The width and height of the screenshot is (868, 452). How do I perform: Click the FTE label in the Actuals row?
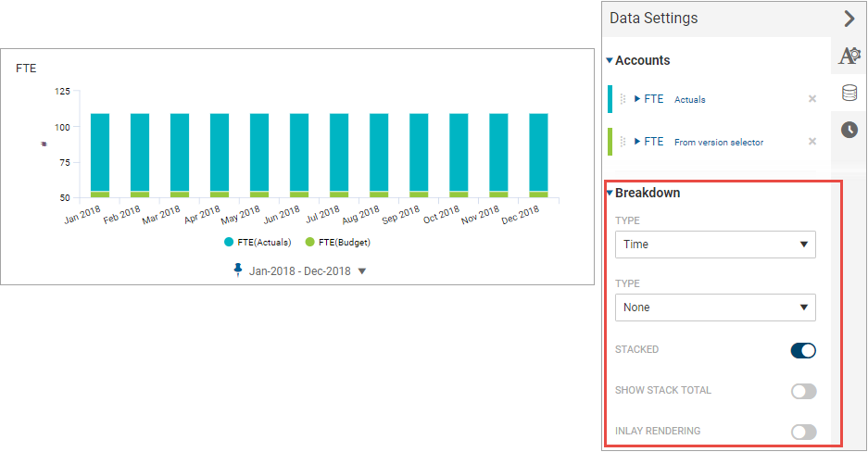(x=654, y=99)
